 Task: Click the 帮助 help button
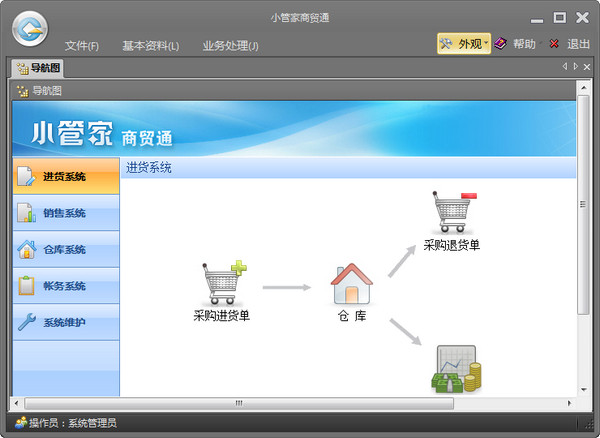coord(516,44)
